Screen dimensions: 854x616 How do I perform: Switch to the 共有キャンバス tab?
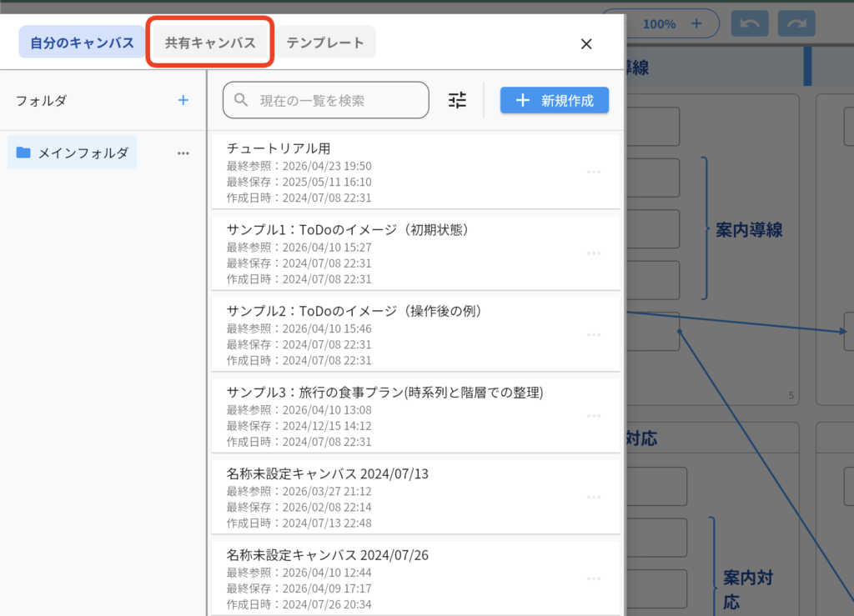tap(210, 43)
